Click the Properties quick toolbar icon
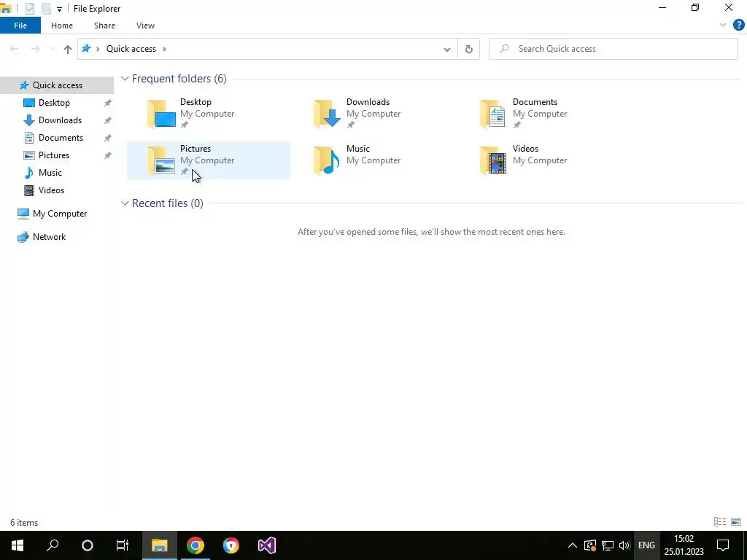The image size is (747, 560). pyautogui.click(x=29, y=9)
